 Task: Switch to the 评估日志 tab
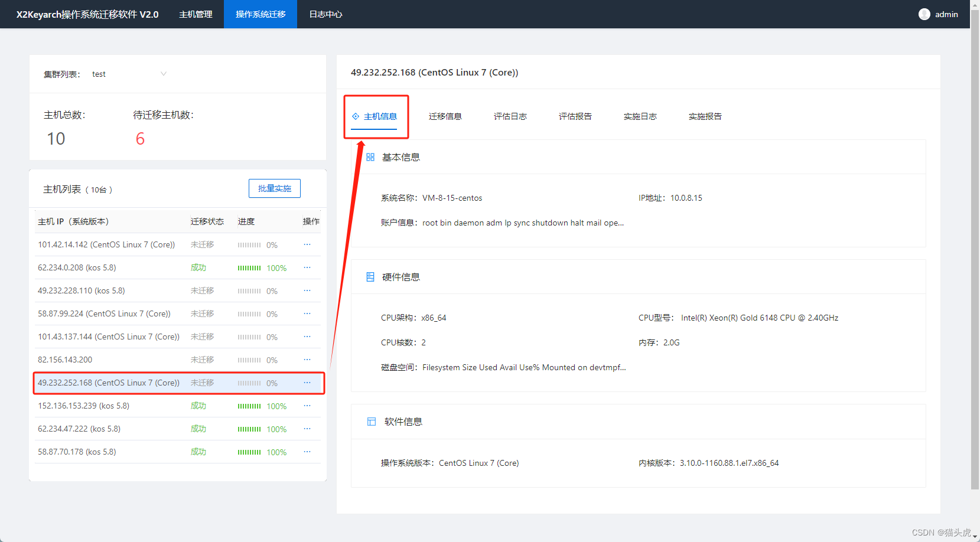[x=510, y=116]
